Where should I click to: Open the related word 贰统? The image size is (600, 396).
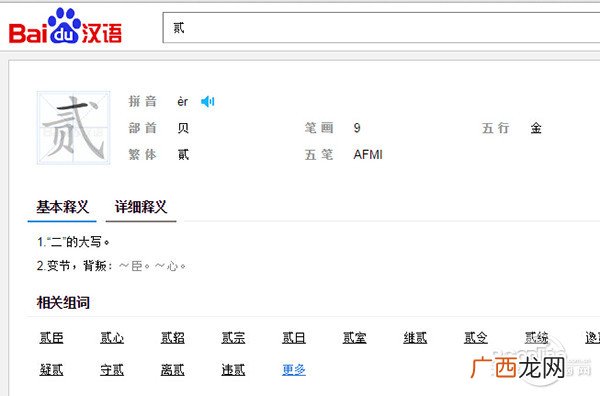[x=536, y=338]
